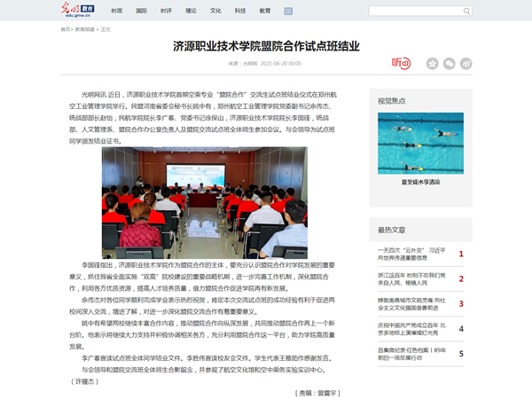
Task: Go to 教育频道 breadcrumb link
Action: [84, 29]
